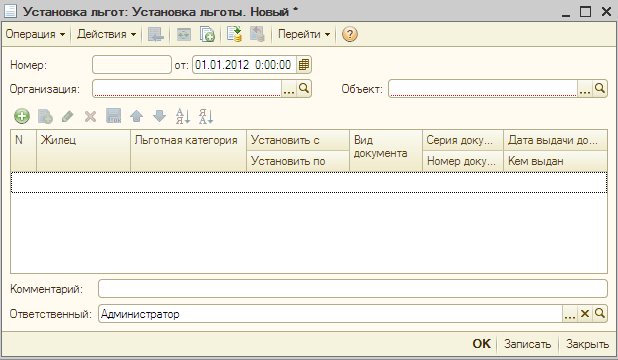Click the Номер input field
618x360 pixels.
click(x=132, y=65)
